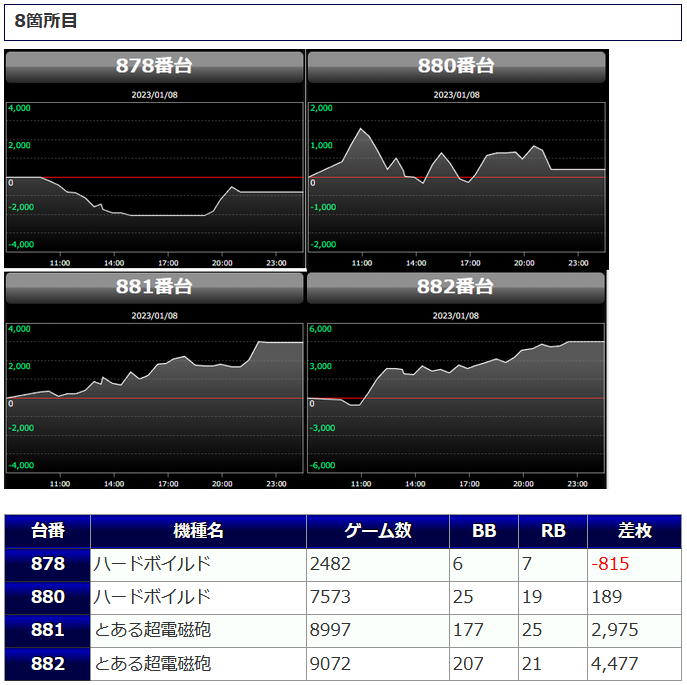Image resolution: width=687 pixels, height=685 pixels.
Task: Click the date 2023/01/08 under 882番台
Action: (456, 316)
